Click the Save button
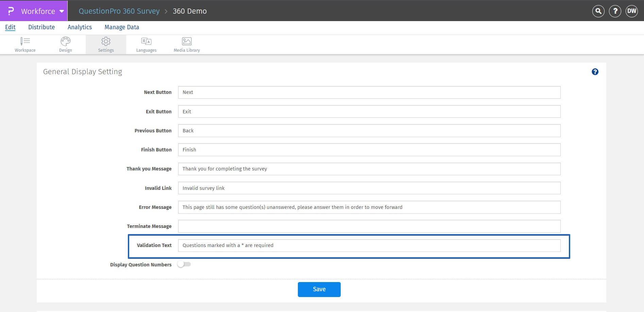The height and width of the screenshot is (312, 644). click(319, 289)
